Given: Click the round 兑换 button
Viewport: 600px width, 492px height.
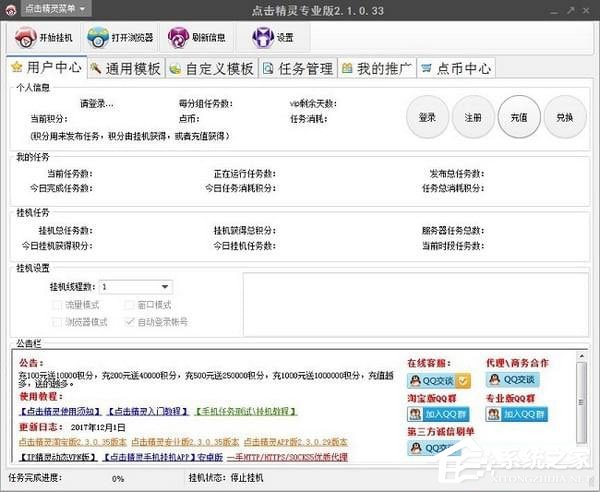Looking at the screenshot, I should 565,117.
